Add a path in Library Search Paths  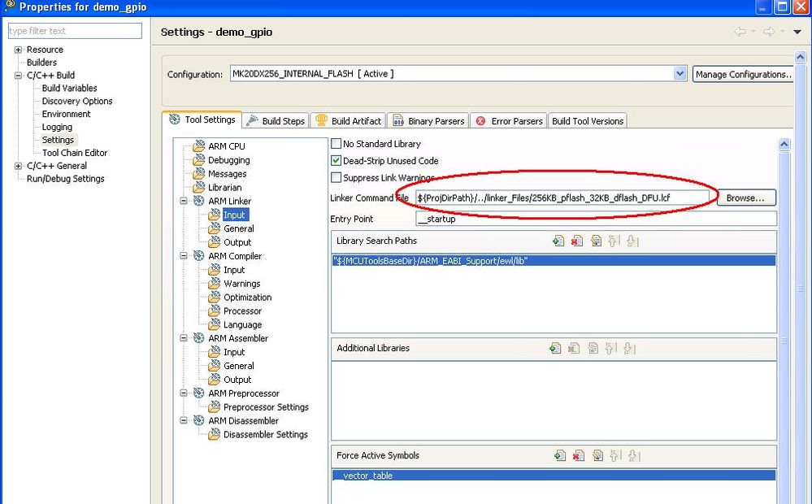pos(558,241)
